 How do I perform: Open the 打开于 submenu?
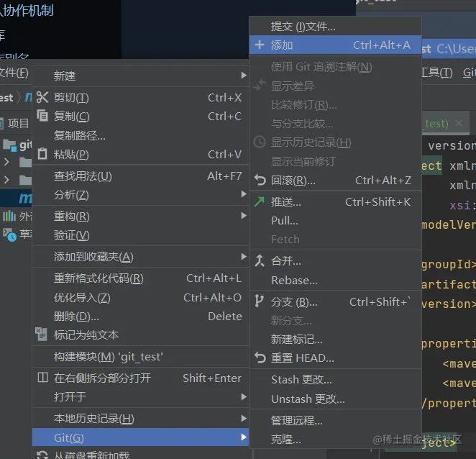[x=140, y=396]
